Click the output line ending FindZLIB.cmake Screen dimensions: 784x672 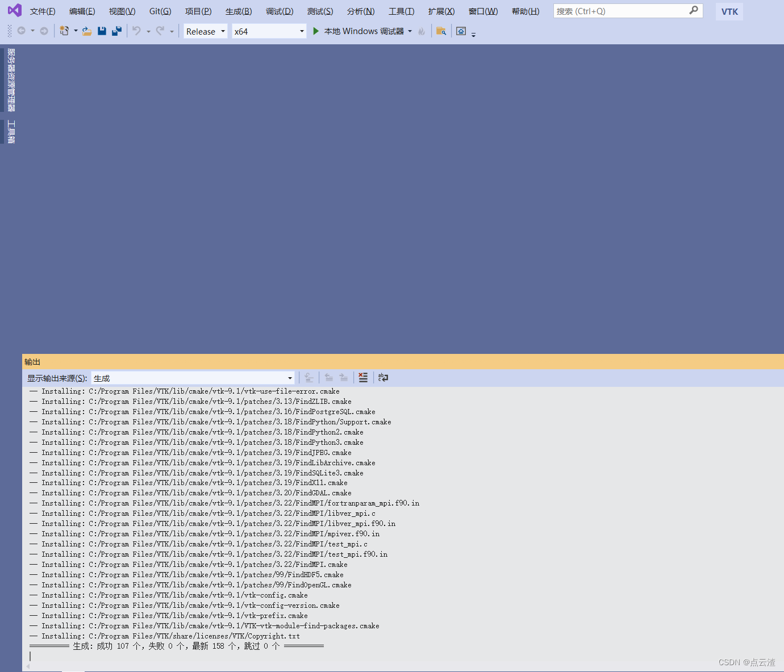[x=190, y=402]
